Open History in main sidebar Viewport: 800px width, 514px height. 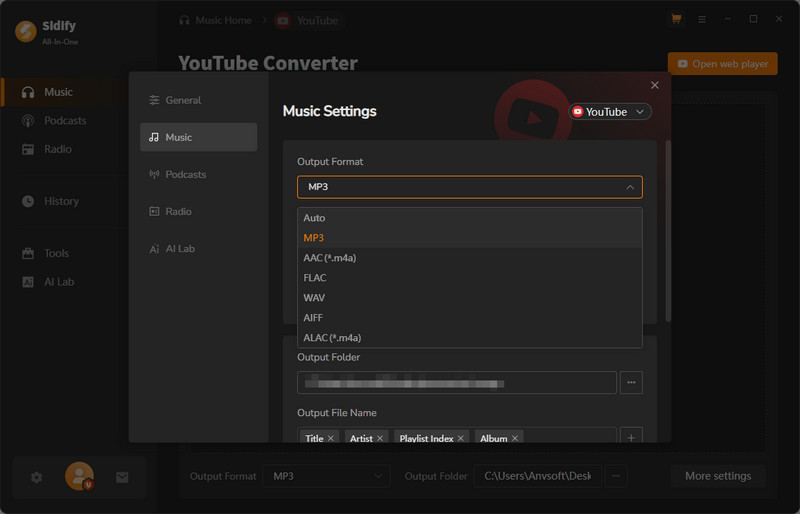[x=65, y=201]
